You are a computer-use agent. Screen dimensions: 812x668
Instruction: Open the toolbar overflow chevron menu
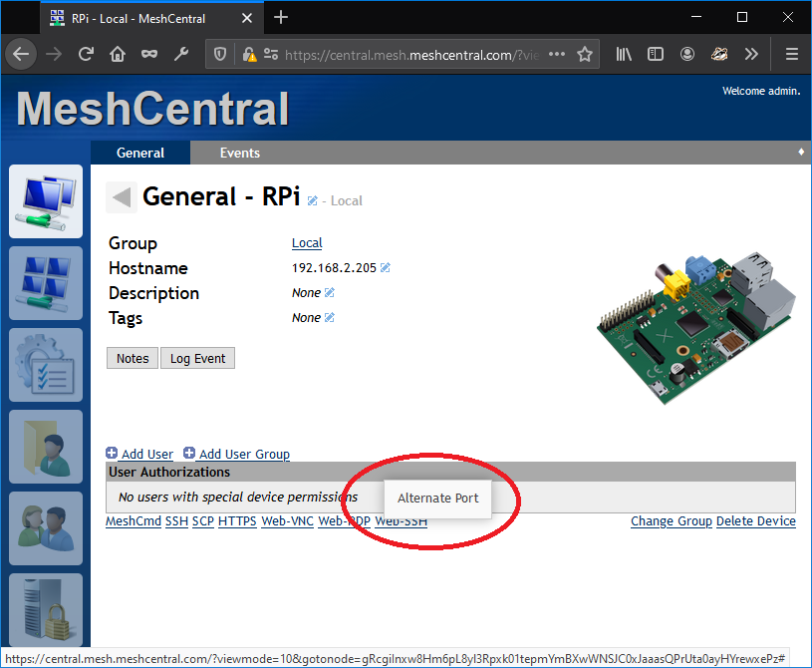pyautogui.click(x=752, y=54)
